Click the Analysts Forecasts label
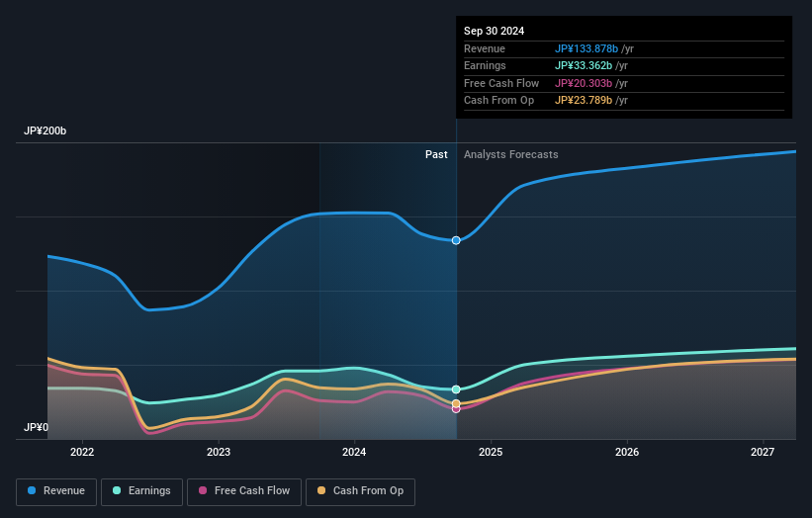Screen dimensions: 812x518 click(511, 155)
